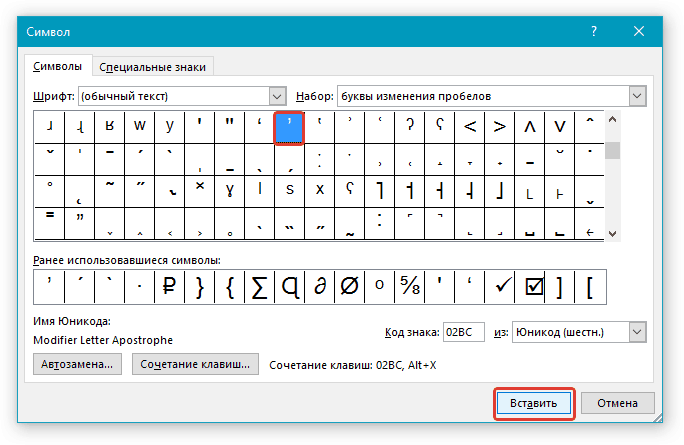Choose the partial differential ∂ symbol
The height and width of the screenshot is (445, 684).
(x=319, y=287)
